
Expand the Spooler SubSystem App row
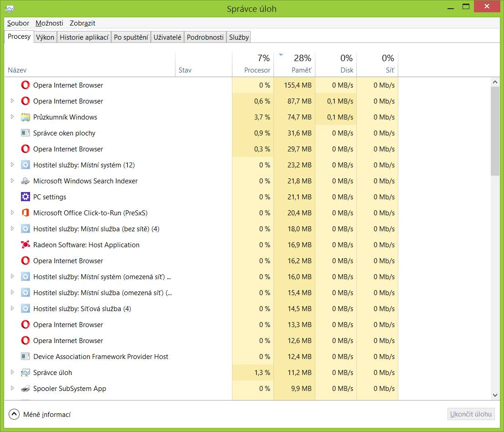pos(12,388)
